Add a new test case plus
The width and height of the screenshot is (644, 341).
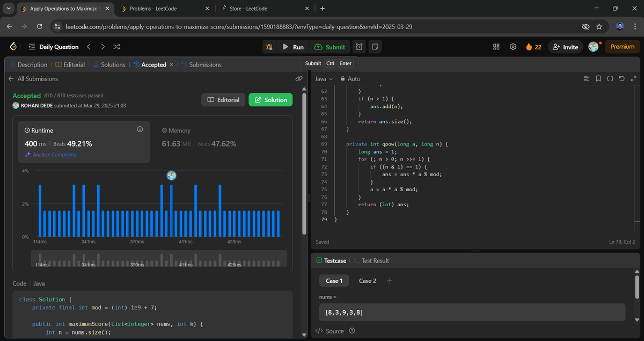[x=390, y=281]
